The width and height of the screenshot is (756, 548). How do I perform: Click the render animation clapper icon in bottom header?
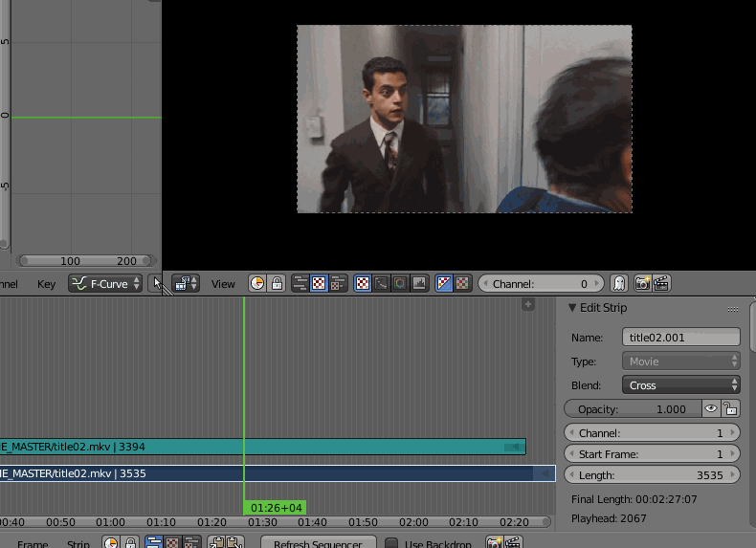[x=513, y=542]
